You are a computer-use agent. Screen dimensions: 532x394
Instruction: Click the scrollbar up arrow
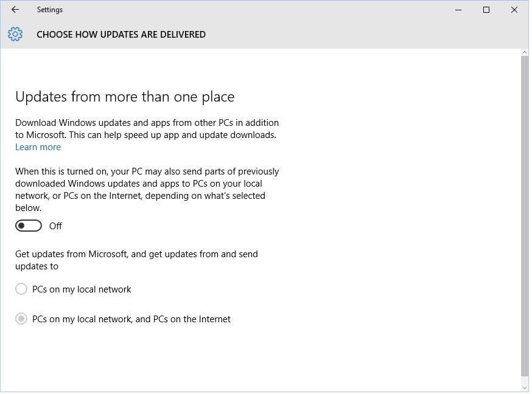pos(524,52)
